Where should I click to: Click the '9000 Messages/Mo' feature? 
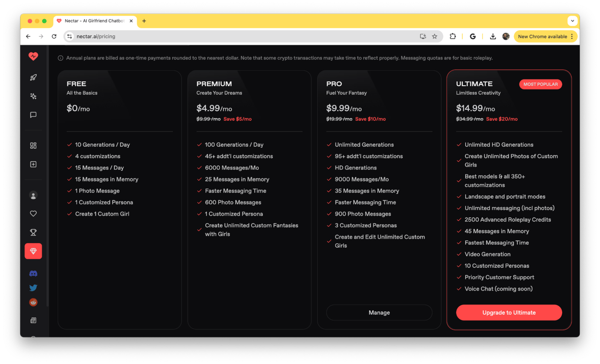point(362,179)
